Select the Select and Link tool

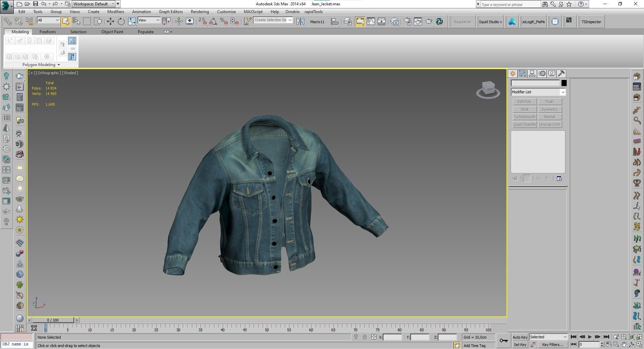coord(7,22)
